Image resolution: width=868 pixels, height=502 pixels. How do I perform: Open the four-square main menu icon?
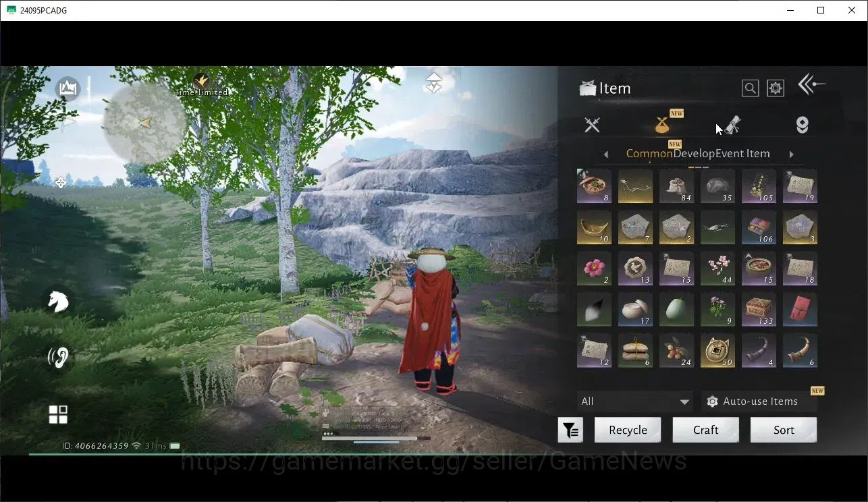[58, 414]
